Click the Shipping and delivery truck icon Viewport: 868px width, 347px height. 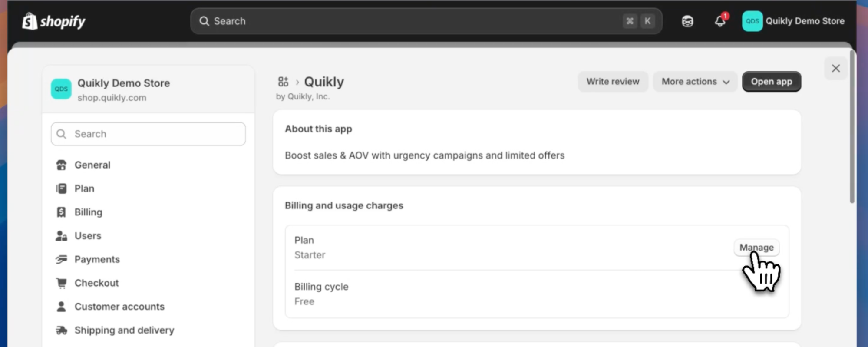tap(61, 330)
